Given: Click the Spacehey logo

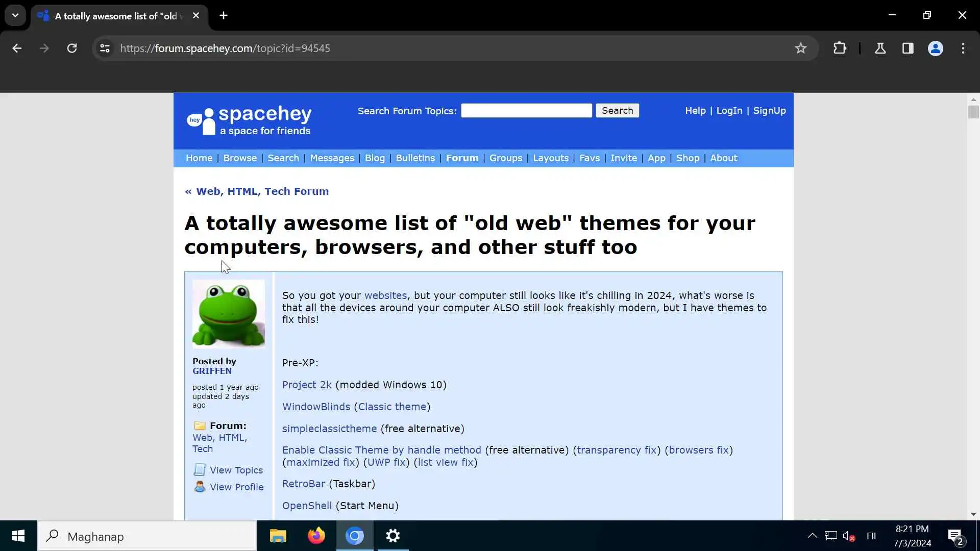Looking at the screenshot, I should click(x=249, y=120).
